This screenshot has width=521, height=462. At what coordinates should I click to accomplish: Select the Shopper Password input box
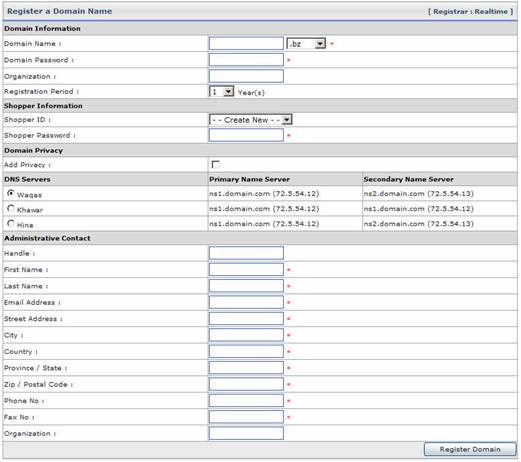(246, 135)
